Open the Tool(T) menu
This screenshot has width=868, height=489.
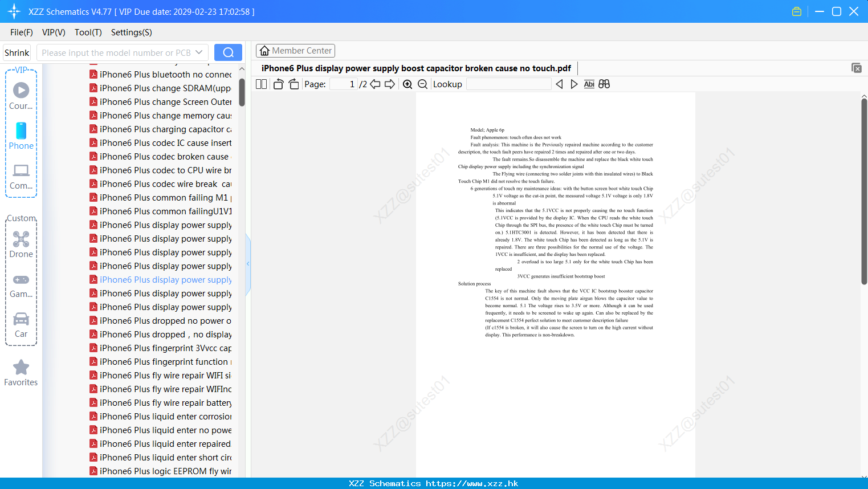coord(88,32)
